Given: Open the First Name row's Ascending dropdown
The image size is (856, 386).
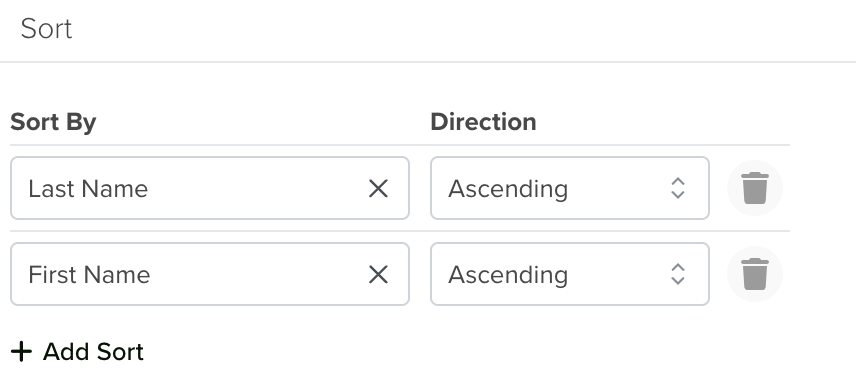Looking at the screenshot, I should (x=570, y=274).
